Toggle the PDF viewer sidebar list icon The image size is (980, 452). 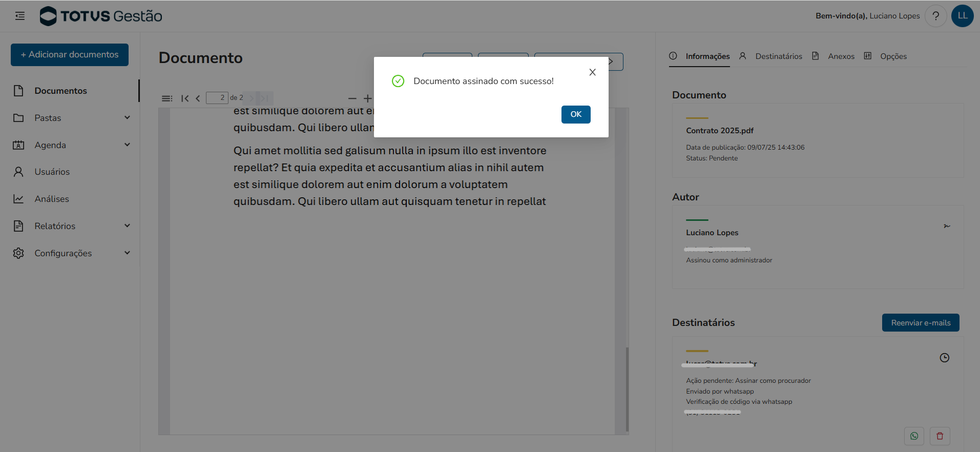pos(167,98)
